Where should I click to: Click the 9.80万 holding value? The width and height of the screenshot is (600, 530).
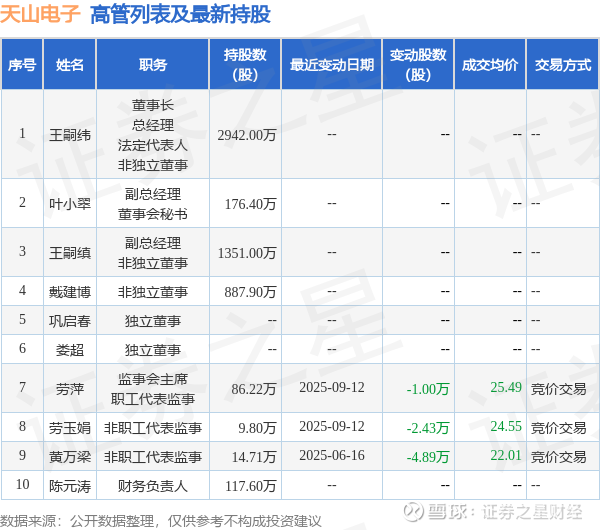pyautogui.click(x=257, y=428)
